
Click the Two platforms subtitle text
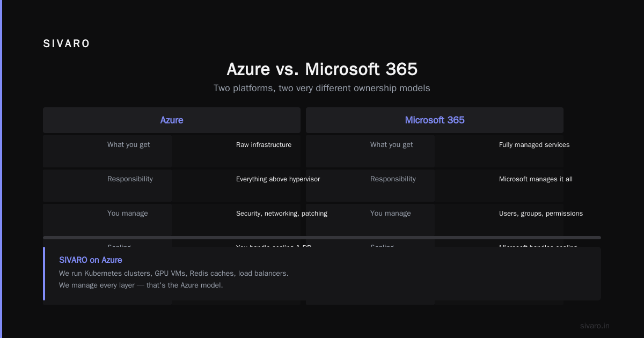click(x=322, y=88)
